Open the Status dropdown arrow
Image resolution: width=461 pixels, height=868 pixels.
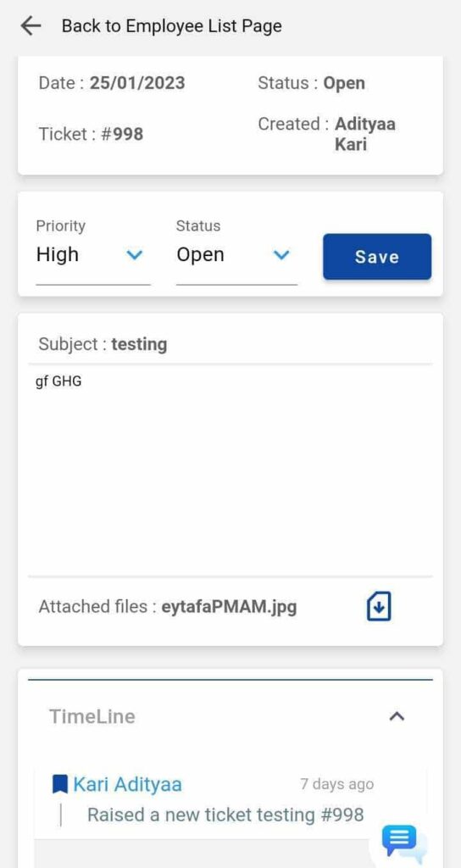tap(281, 255)
